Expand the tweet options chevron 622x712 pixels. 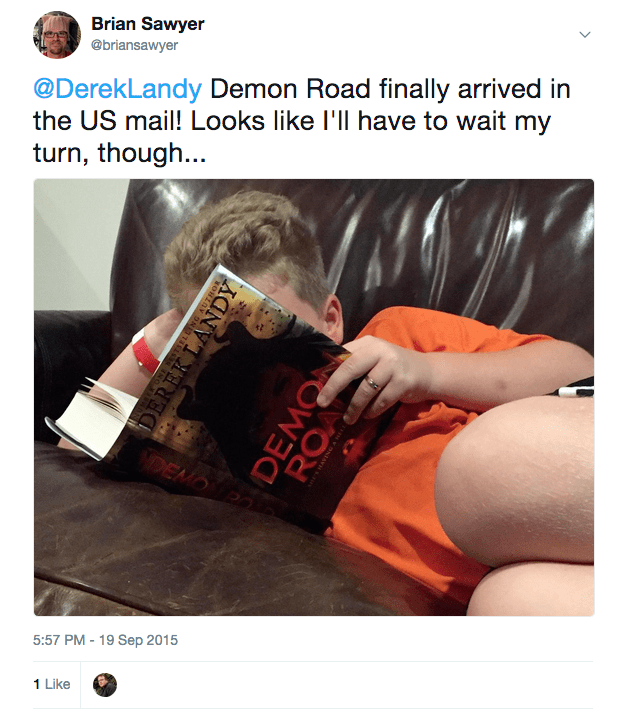point(585,35)
